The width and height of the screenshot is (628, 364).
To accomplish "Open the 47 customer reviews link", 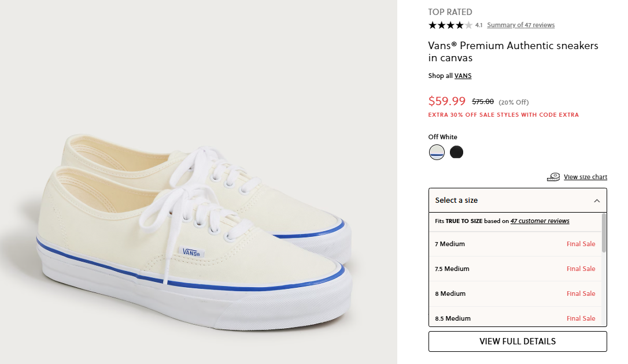I will 540,221.
